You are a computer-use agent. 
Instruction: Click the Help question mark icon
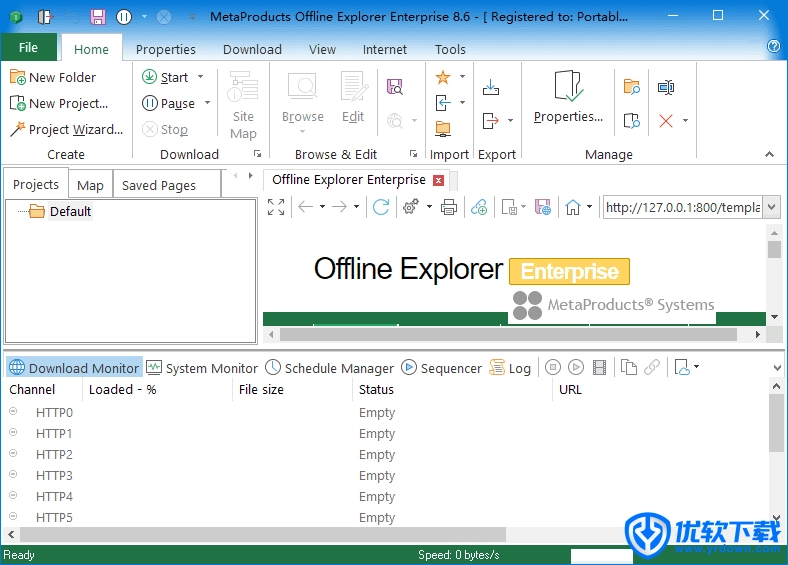(773, 46)
